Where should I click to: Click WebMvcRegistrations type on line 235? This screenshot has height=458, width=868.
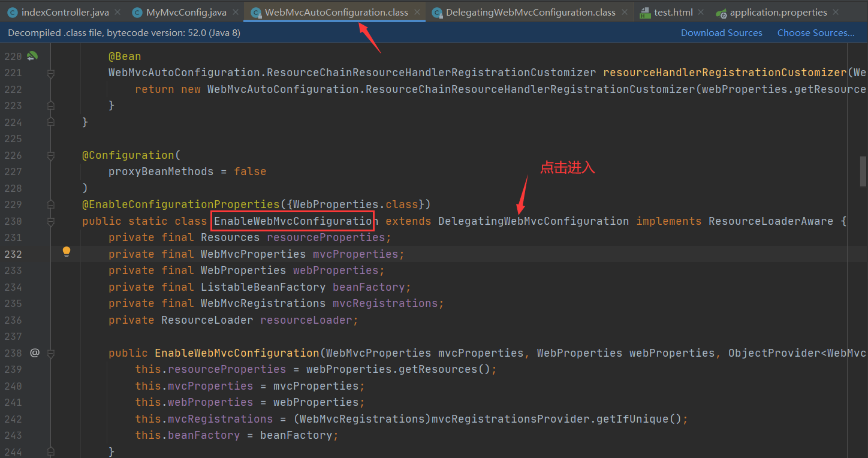pos(263,303)
